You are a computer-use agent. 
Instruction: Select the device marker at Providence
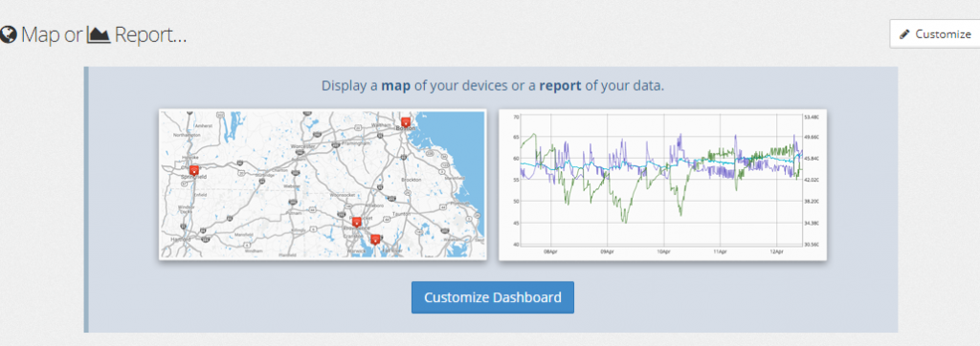tap(356, 223)
